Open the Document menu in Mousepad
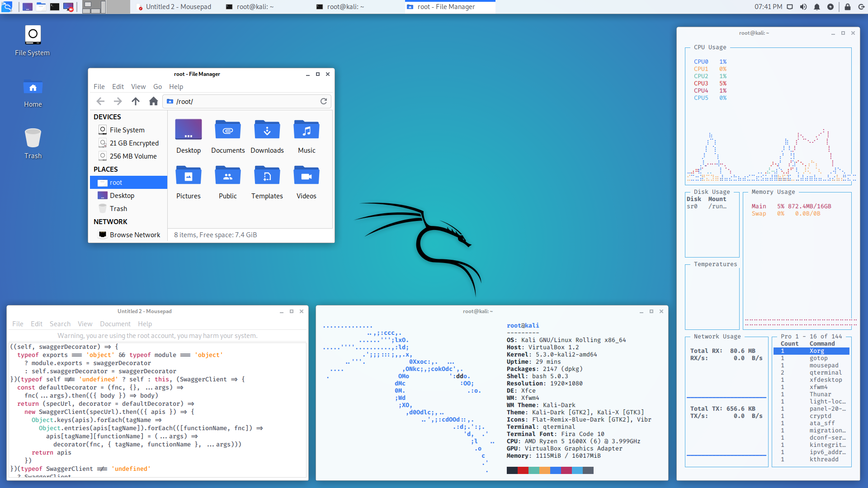This screenshot has width=868, height=488. pyautogui.click(x=115, y=324)
